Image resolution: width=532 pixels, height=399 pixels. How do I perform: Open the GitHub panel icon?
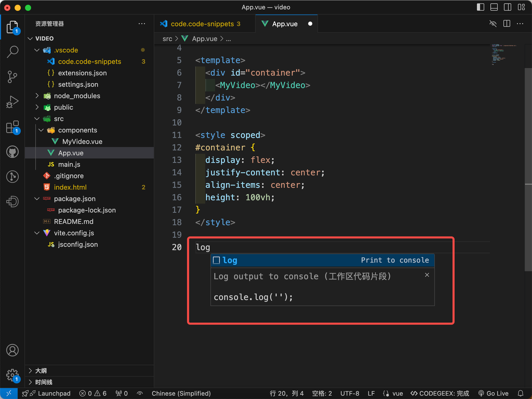12,152
